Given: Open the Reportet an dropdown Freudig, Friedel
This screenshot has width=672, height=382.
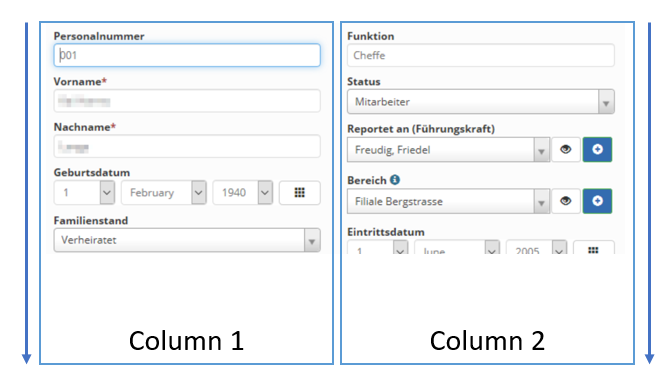Looking at the screenshot, I should click(x=448, y=150).
